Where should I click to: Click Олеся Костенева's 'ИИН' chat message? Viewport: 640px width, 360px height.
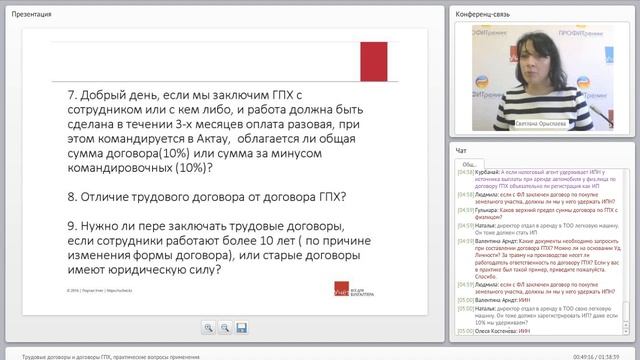pyautogui.click(x=494, y=331)
